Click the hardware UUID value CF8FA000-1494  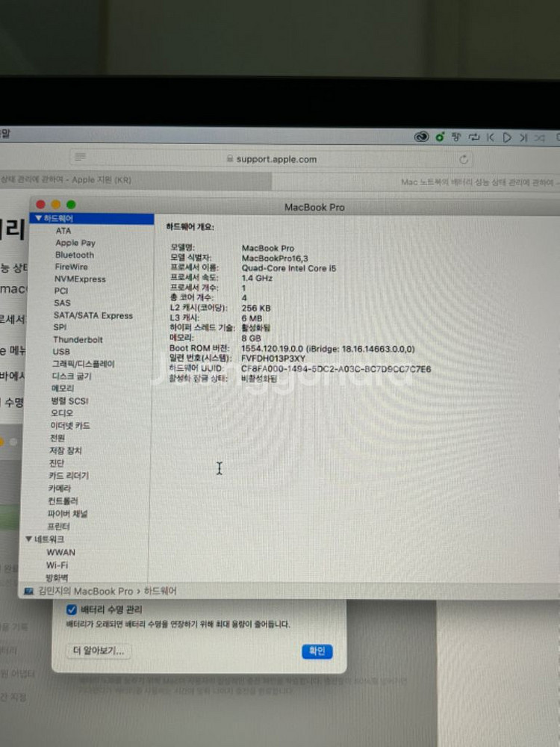click(336, 369)
